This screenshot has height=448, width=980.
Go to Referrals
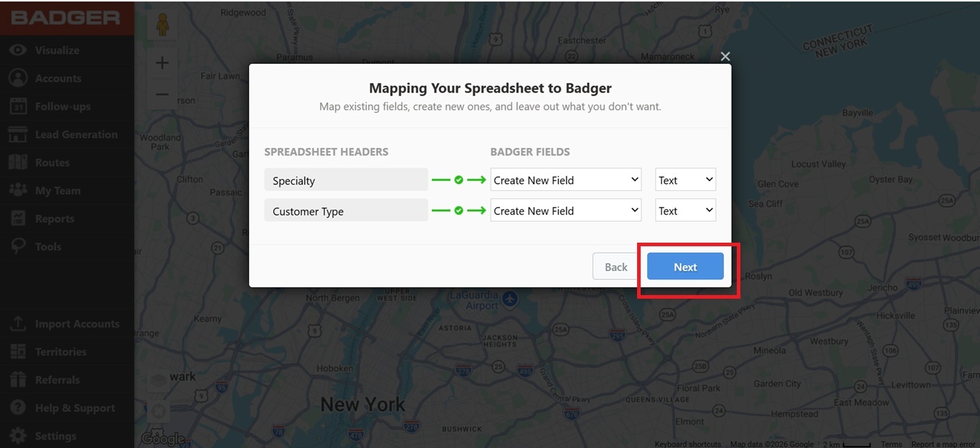click(x=57, y=380)
